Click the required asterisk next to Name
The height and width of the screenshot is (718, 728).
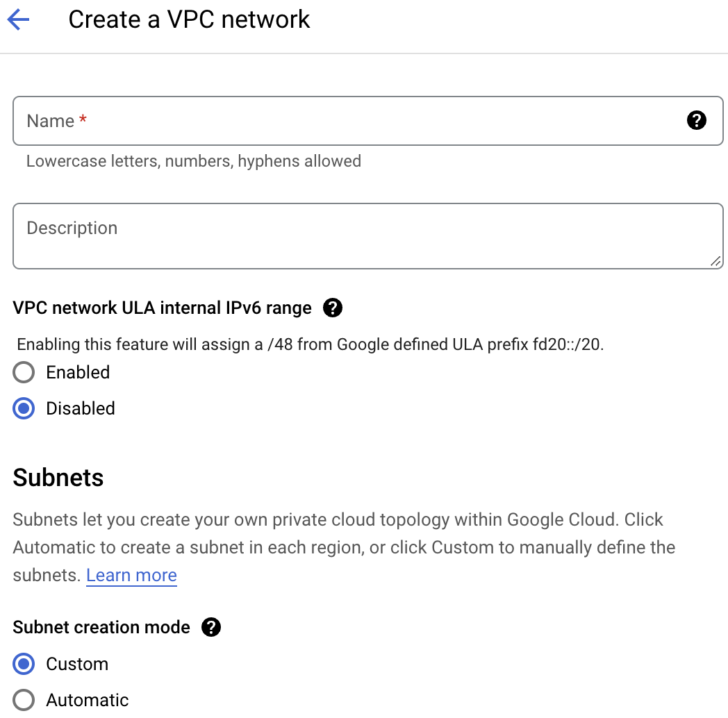tap(81, 119)
